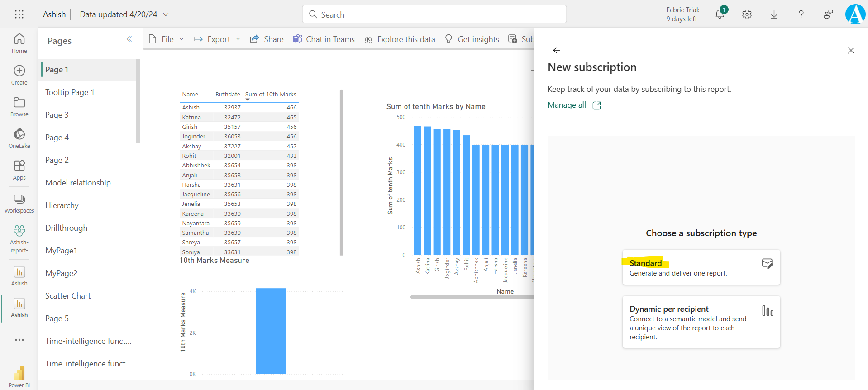Go back using the subscription panel arrow
Viewport: 868px width, 390px height.
(x=557, y=50)
